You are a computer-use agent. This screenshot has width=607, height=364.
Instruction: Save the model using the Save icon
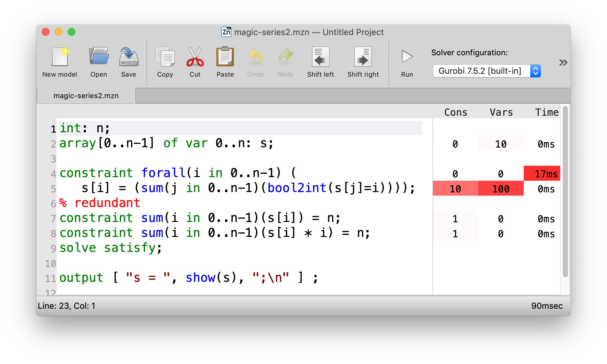pyautogui.click(x=128, y=57)
